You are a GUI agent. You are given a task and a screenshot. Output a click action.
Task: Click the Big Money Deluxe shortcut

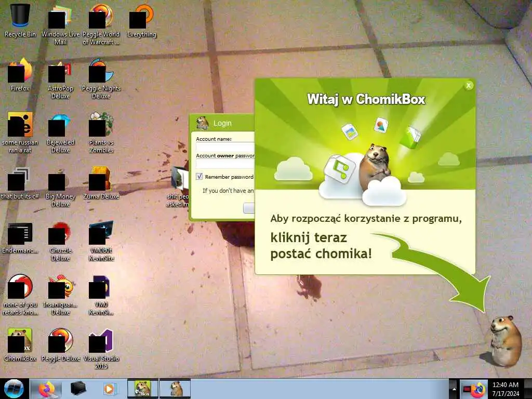(x=60, y=187)
